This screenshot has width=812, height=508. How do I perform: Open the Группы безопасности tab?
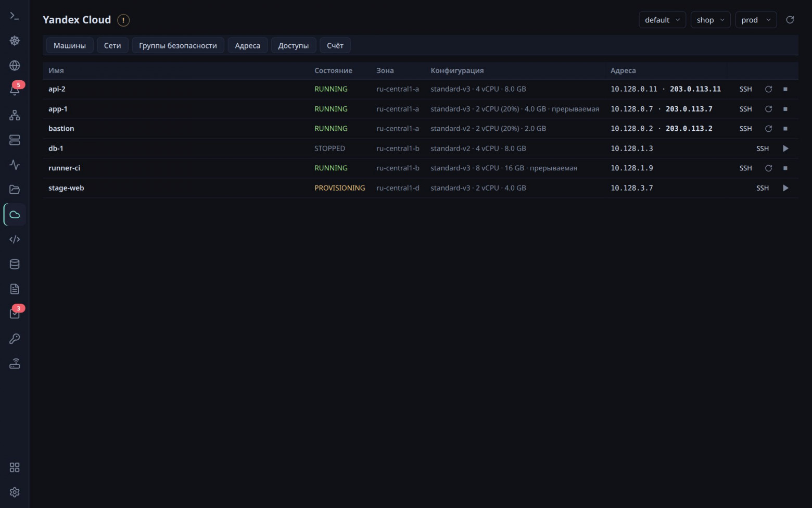pyautogui.click(x=178, y=45)
